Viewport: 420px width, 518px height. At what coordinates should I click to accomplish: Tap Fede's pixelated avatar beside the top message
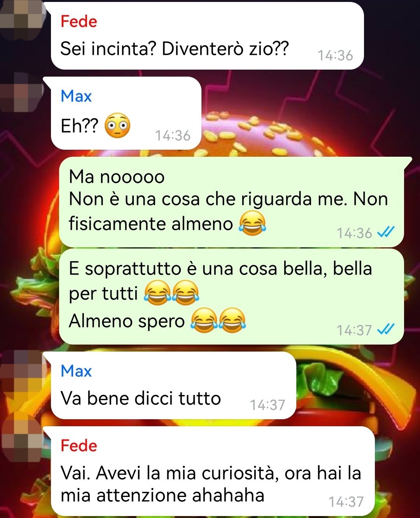point(21,19)
